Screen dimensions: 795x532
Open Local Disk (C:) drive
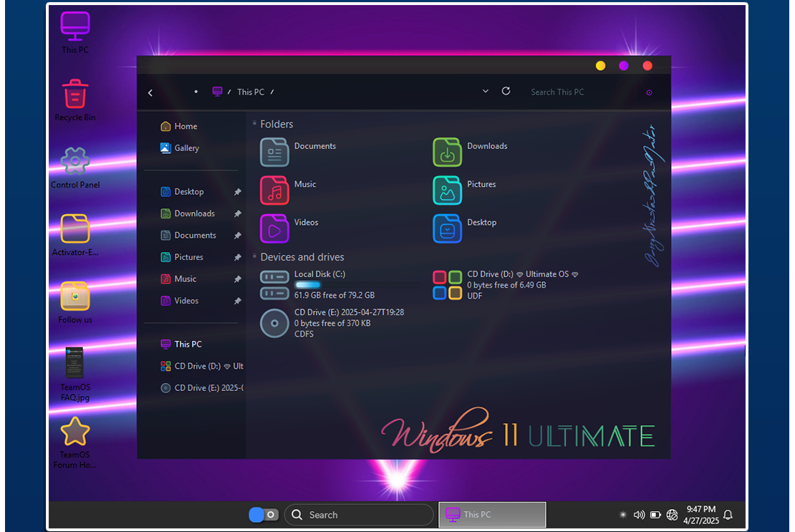click(275, 284)
